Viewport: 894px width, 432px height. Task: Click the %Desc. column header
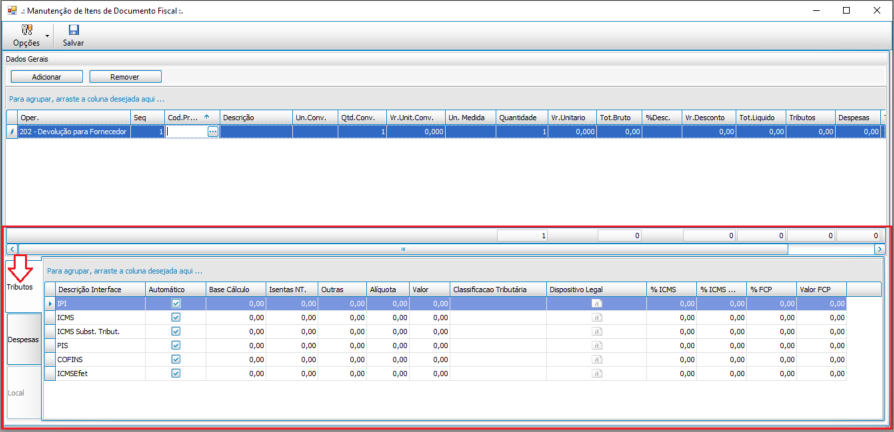(x=663, y=117)
